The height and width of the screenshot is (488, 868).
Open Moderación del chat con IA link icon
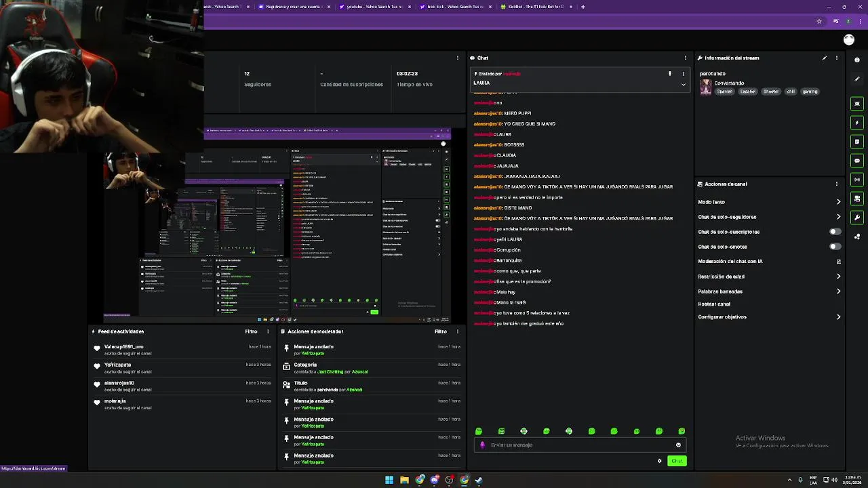(x=838, y=262)
